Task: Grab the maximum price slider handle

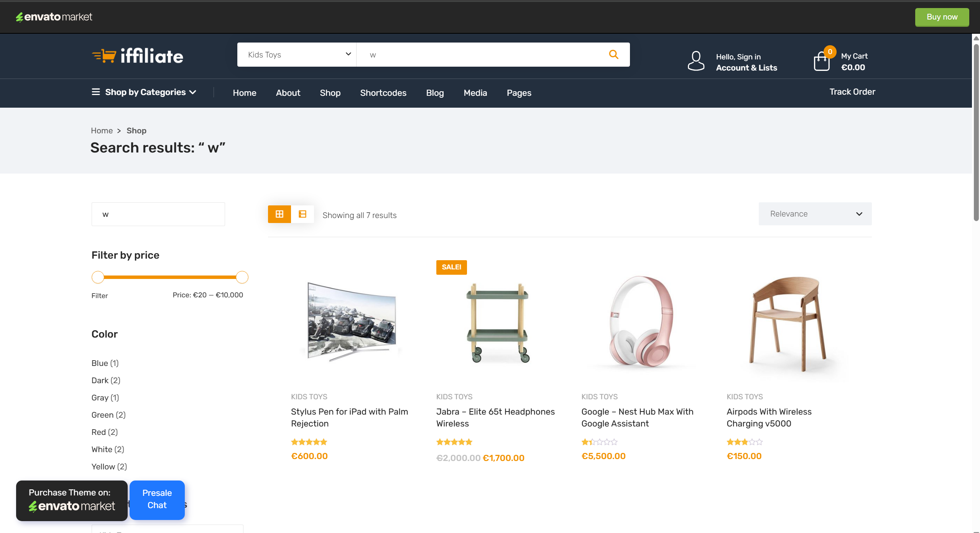Action: (242, 277)
